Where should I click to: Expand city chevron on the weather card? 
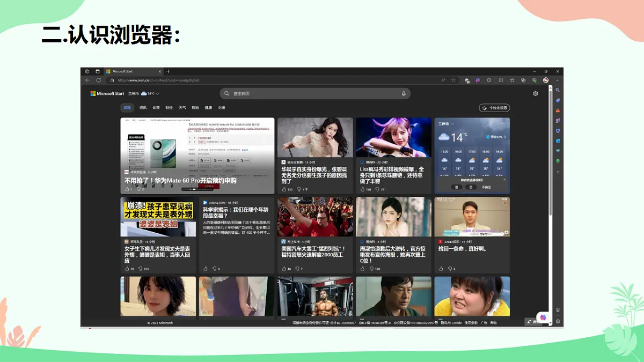(x=452, y=123)
